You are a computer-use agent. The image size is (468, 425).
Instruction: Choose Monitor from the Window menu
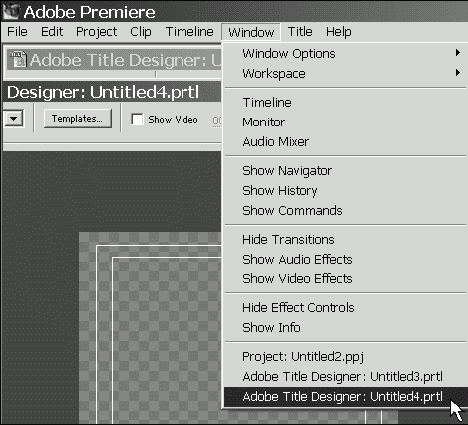pos(345,122)
